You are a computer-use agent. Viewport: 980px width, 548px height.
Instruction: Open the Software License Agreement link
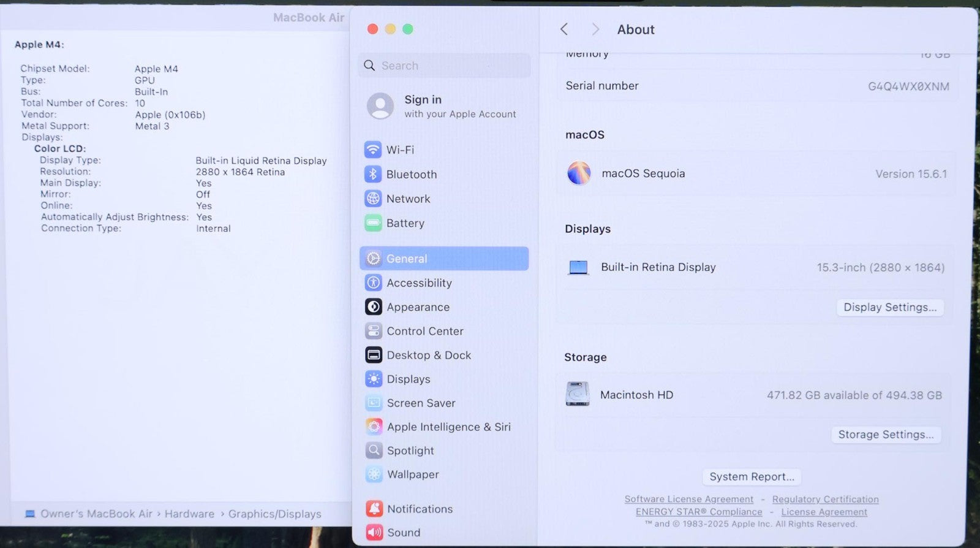tap(688, 499)
